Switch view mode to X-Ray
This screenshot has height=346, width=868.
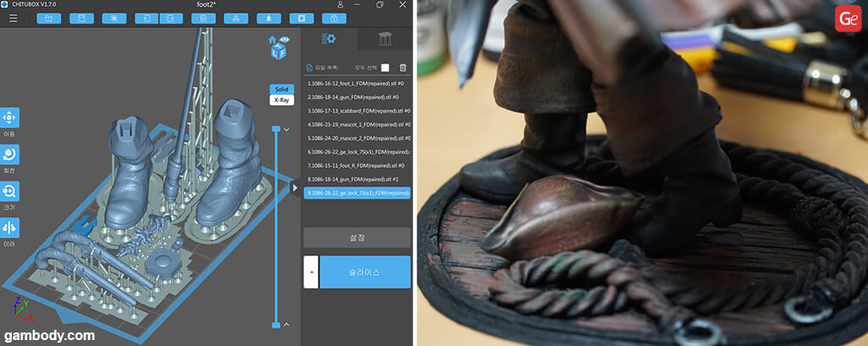281,100
